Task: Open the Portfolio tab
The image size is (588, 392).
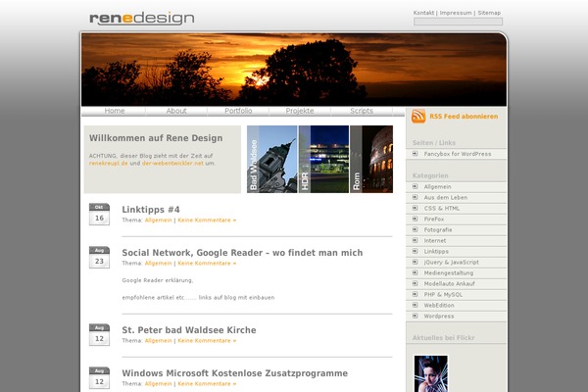Action: tap(238, 111)
